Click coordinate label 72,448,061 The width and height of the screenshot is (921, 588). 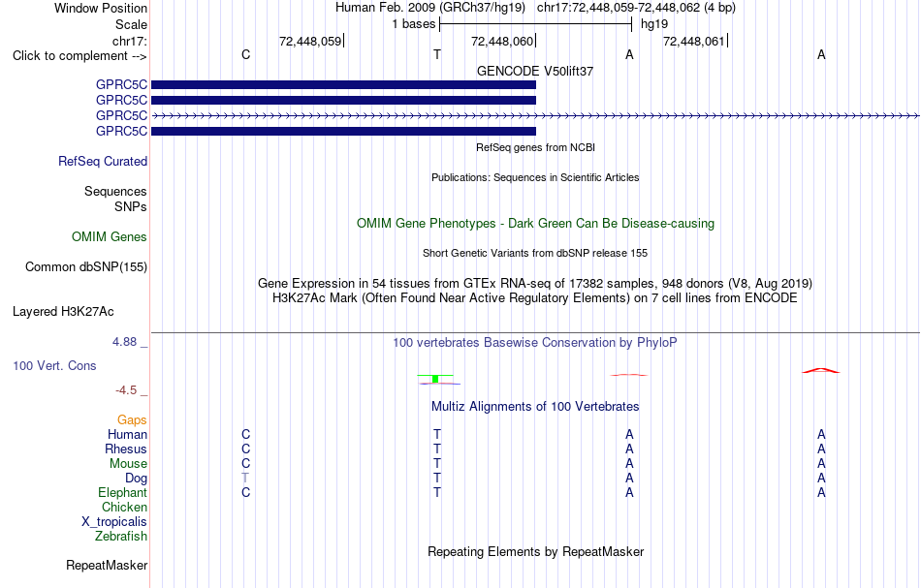(694, 41)
